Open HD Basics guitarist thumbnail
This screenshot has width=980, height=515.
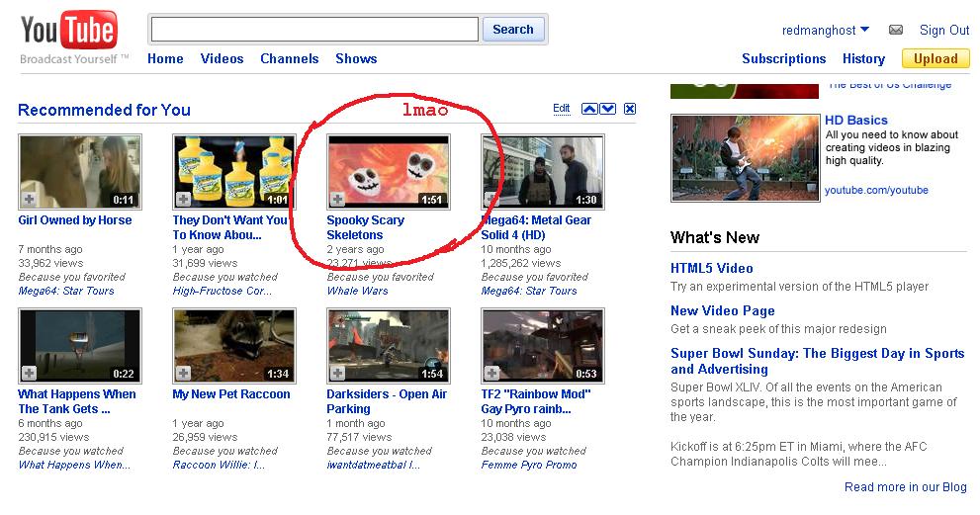745,158
